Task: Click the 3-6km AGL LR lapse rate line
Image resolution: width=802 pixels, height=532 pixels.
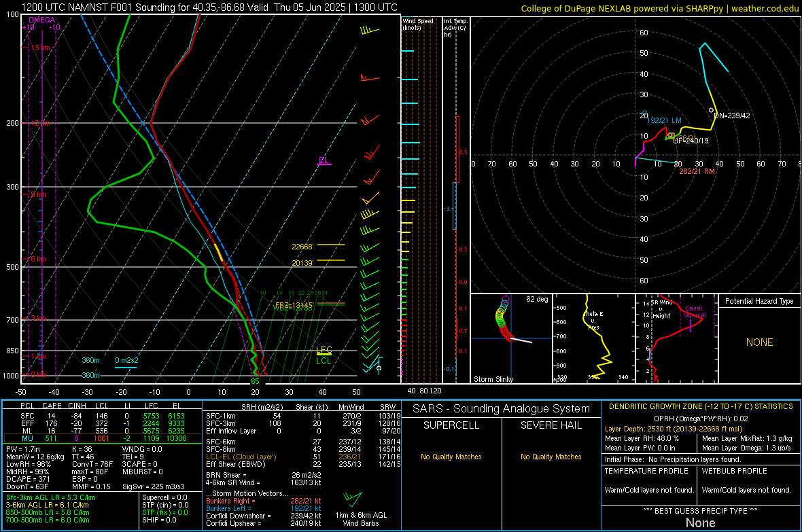Action: (x=47, y=505)
